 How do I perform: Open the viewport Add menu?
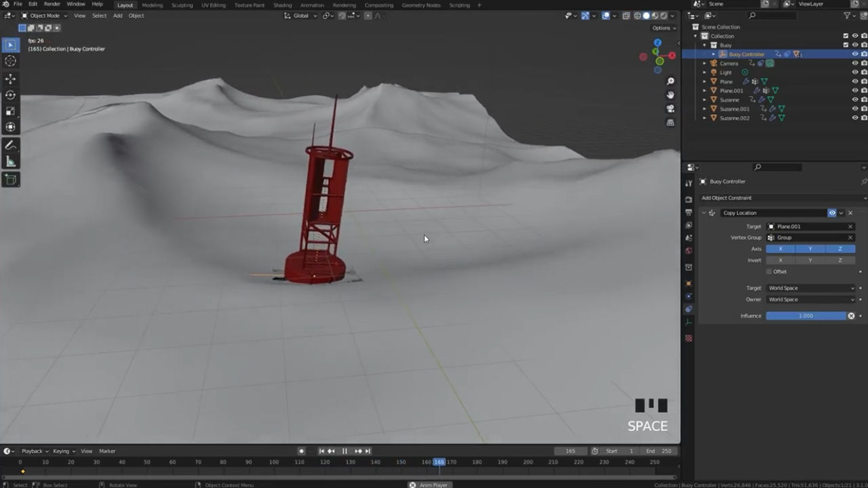(117, 16)
